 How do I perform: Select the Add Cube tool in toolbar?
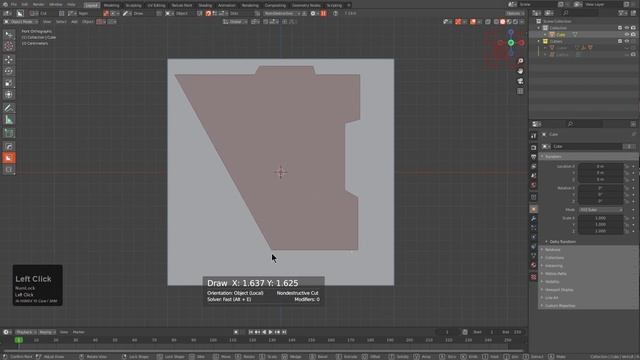click(x=9, y=133)
